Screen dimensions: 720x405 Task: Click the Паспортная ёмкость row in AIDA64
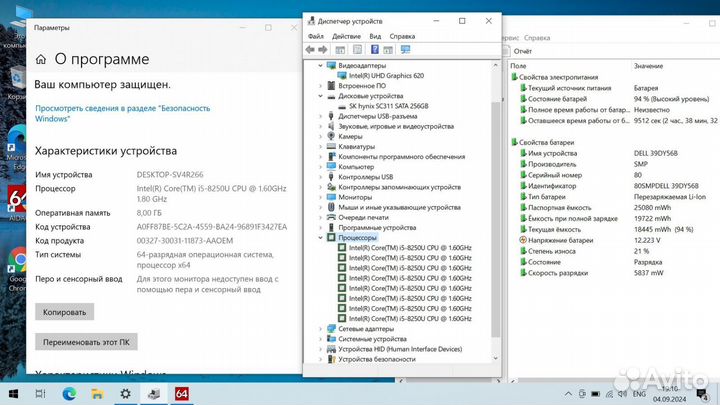click(615, 208)
